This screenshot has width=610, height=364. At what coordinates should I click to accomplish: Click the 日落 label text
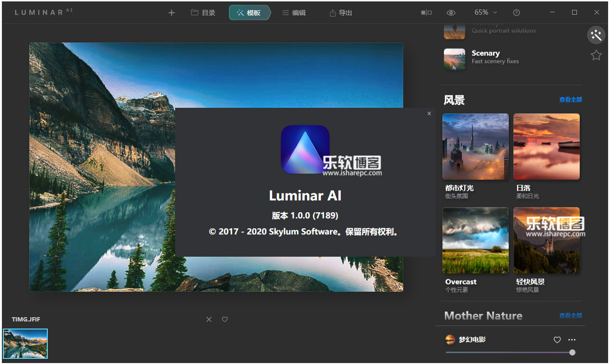[x=523, y=188]
